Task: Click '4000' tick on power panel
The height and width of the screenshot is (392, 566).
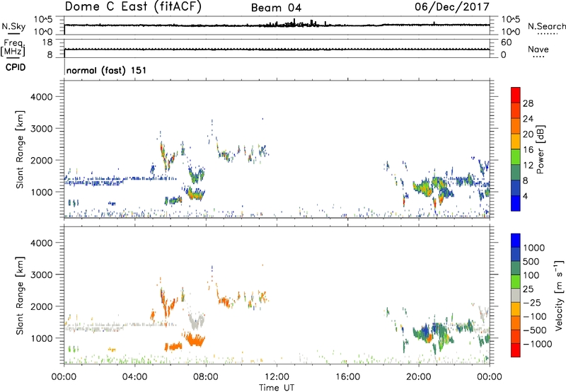Action: pos(41,97)
